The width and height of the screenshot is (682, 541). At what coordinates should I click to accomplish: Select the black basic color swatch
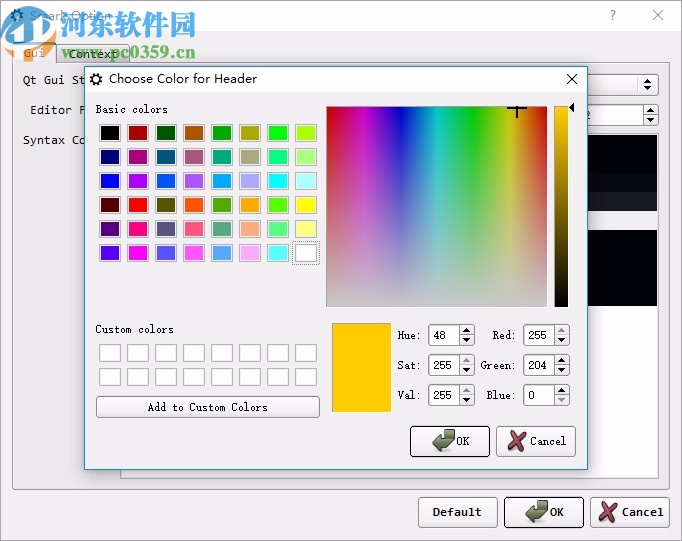110,133
